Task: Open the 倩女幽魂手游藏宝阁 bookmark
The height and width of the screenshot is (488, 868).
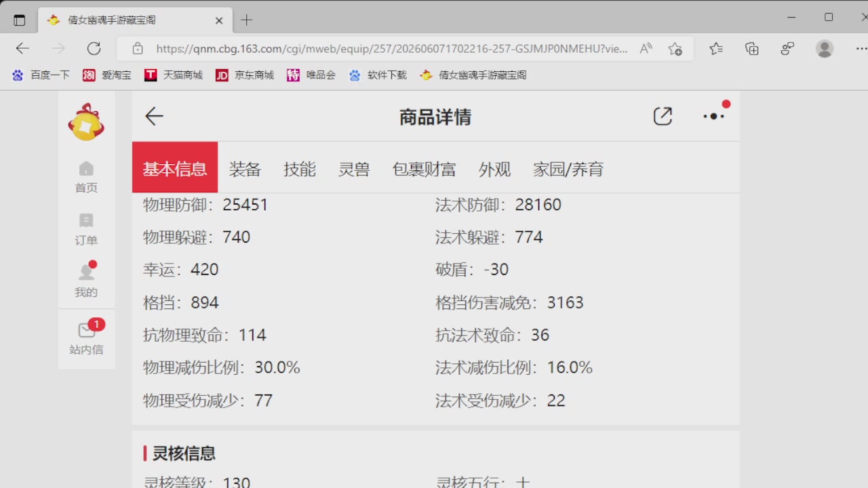Action: (x=473, y=75)
